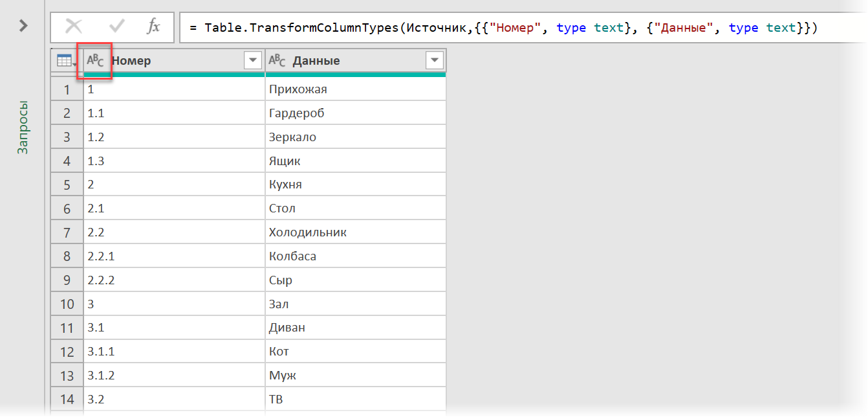Select the Данные column header
868x417 pixels.
(356, 61)
